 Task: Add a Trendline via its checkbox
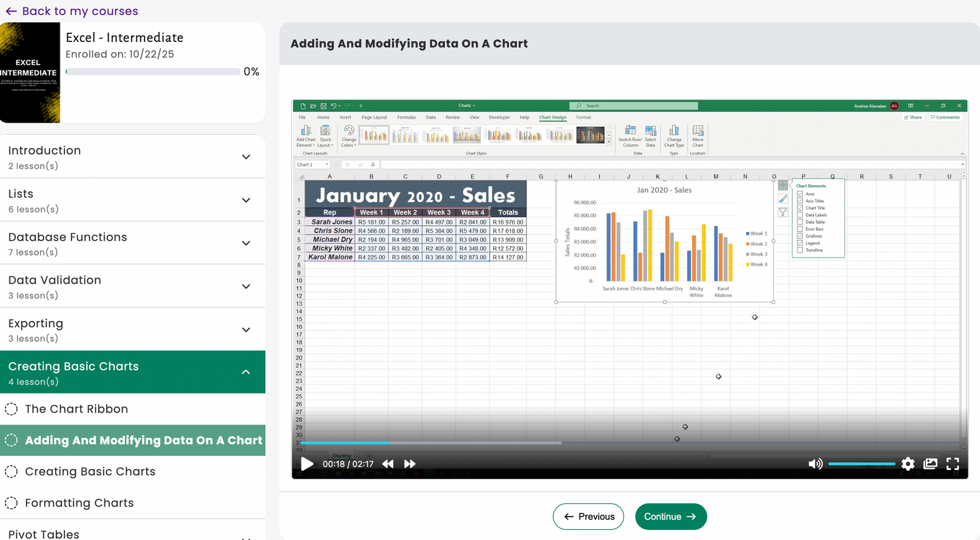(800, 250)
